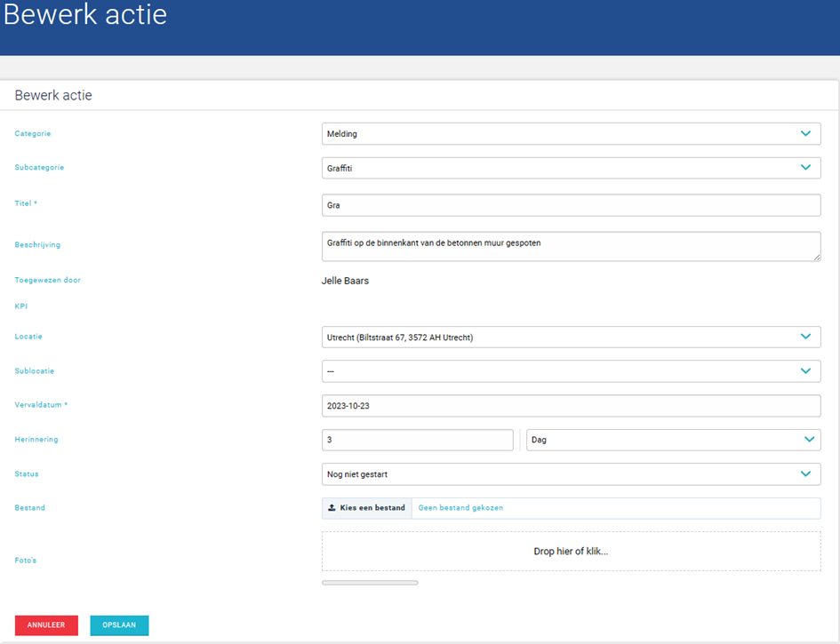Click the Categorie label

click(33, 134)
